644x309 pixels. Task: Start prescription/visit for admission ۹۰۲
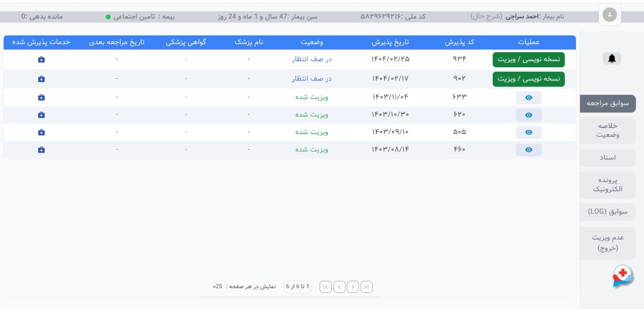[528, 79]
